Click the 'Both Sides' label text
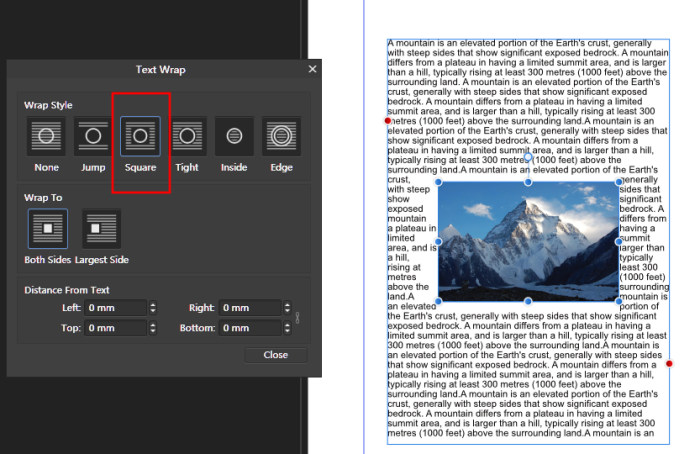 coord(48,260)
